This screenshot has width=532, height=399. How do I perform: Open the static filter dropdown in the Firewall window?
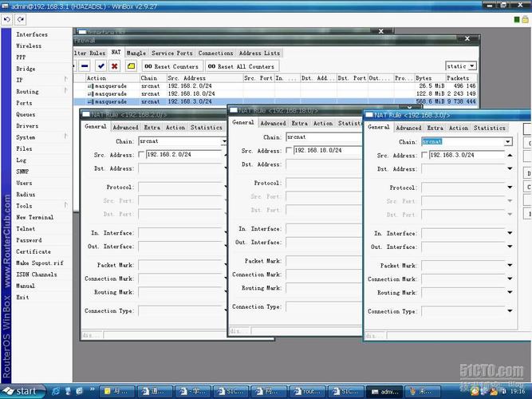(x=472, y=66)
